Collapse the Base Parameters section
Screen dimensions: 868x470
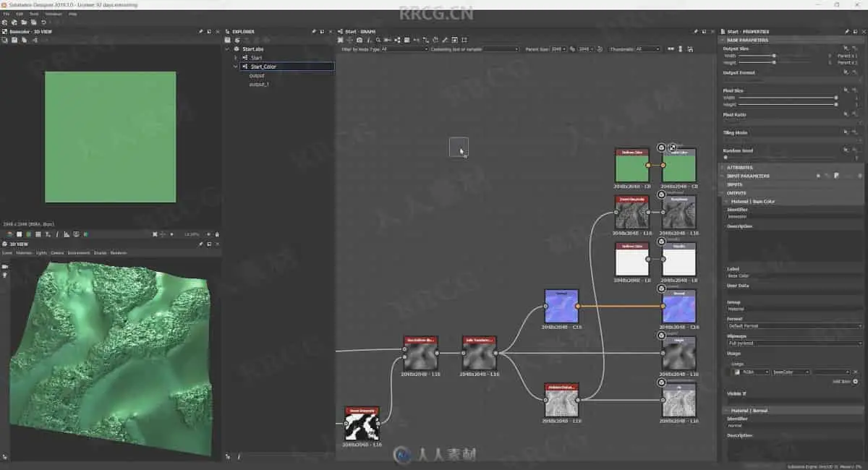721,40
